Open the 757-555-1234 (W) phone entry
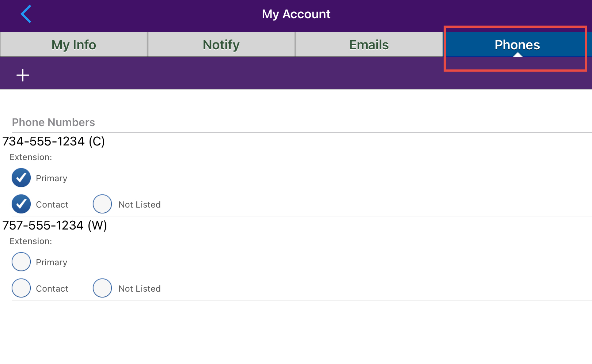The height and width of the screenshot is (364, 592). 55,225
